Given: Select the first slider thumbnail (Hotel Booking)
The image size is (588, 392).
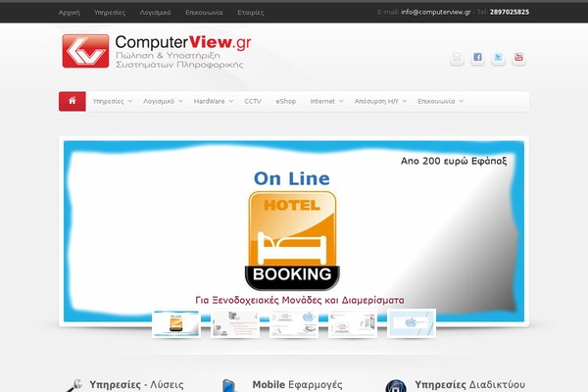Looking at the screenshot, I should click(x=176, y=323).
